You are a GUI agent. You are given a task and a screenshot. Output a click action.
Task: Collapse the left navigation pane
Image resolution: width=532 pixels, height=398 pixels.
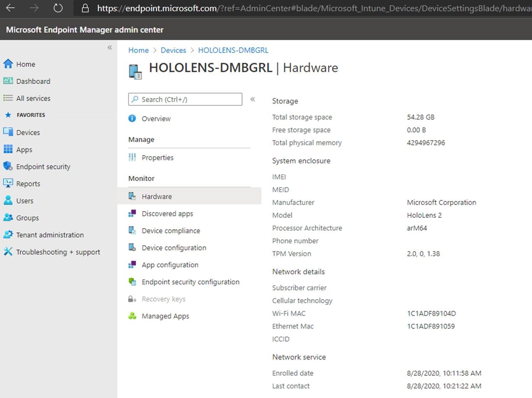click(x=109, y=47)
